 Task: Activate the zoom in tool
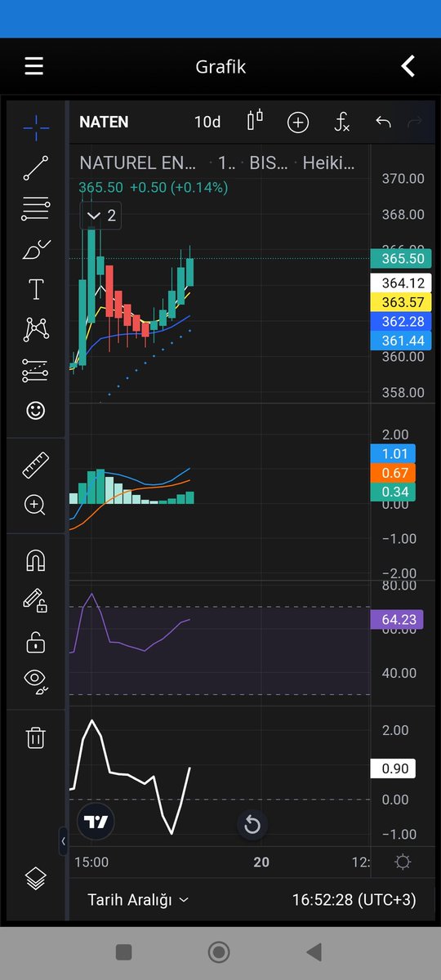(35, 505)
